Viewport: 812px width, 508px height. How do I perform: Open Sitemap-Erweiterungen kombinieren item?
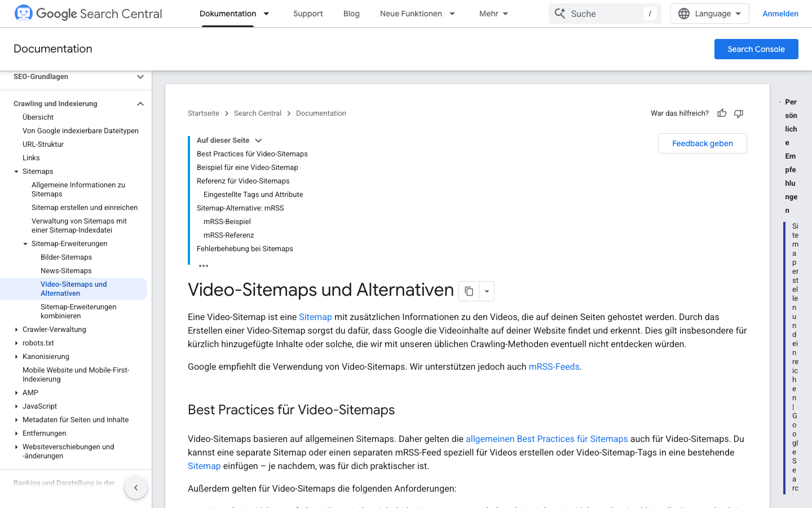tap(78, 312)
